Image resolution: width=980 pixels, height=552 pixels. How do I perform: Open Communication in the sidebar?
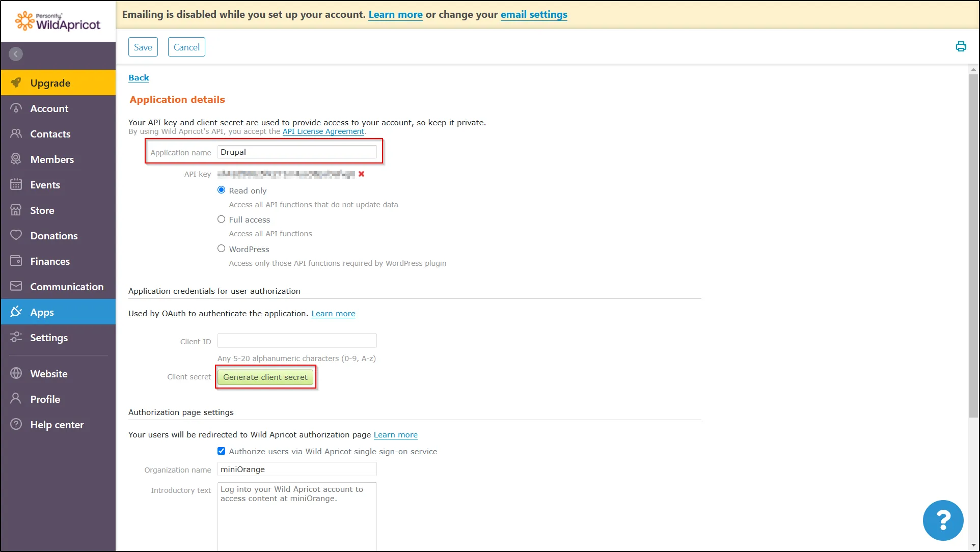tap(58, 286)
